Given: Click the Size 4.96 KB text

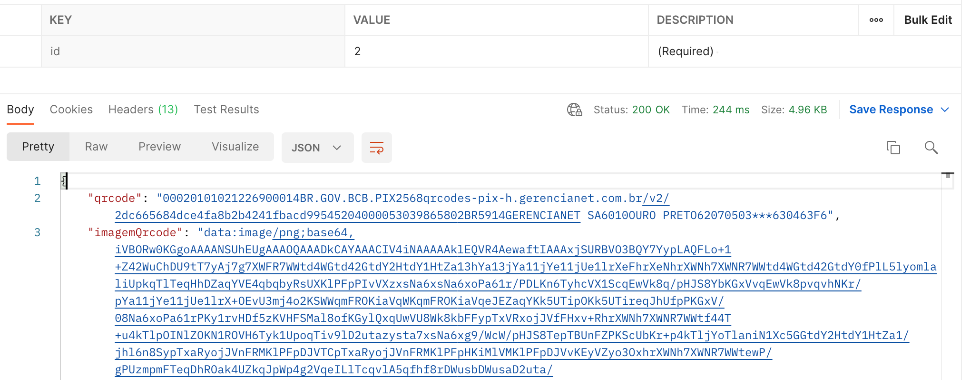Looking at the screenshot, I should pos(794,110).
